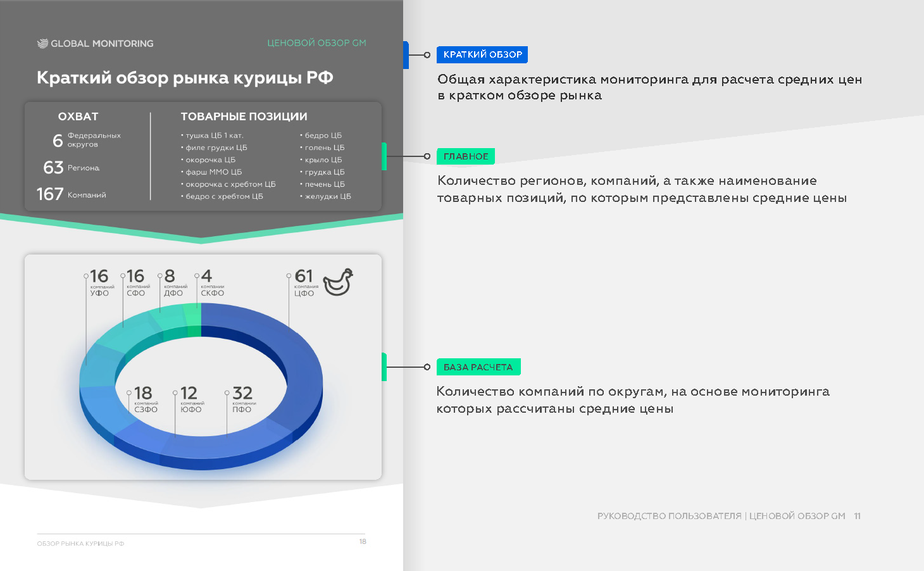Image resolution: width=924 pixels, height=571 pixels.
Task: Click the connector dot beside ГЛАВНОЕ label
Action: click(428, 156)
